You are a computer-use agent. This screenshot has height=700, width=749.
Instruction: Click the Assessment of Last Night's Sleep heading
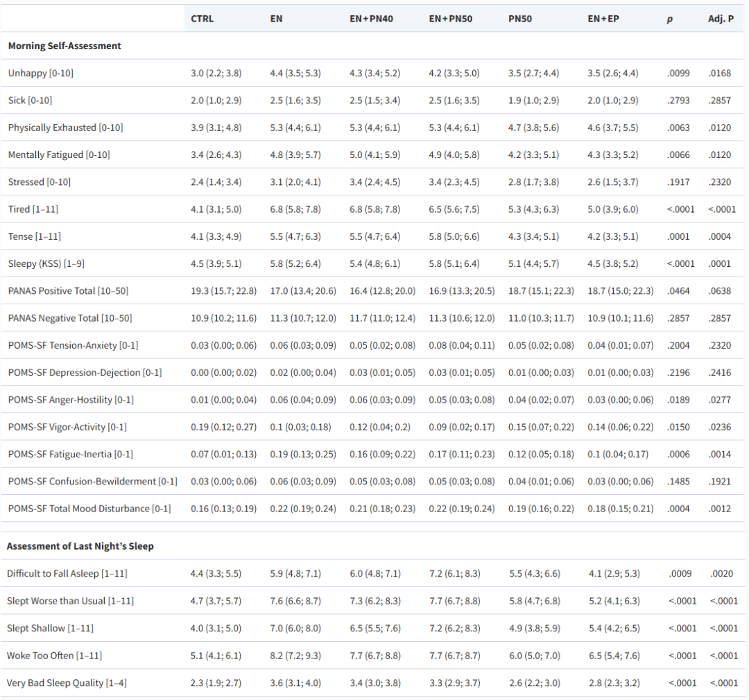tap(80, 546)
